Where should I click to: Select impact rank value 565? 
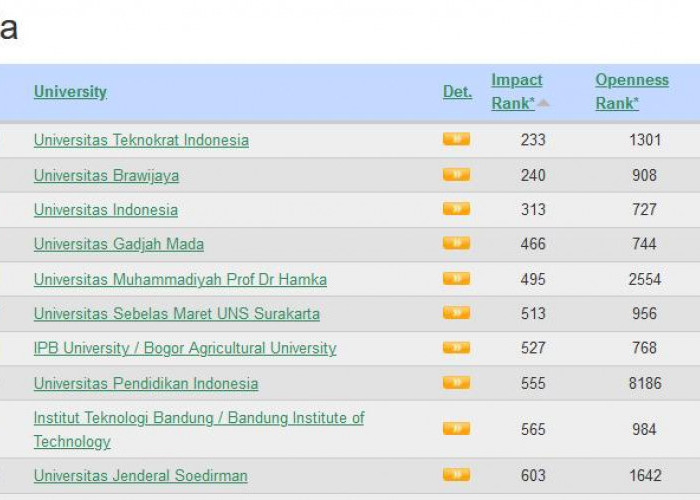click(x=533, y=429)
